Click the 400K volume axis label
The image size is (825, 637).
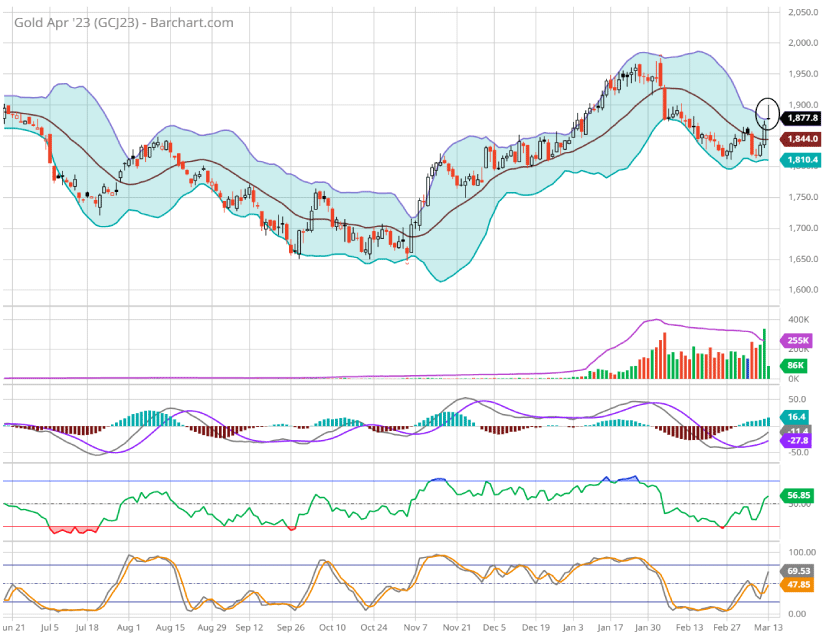click(x=798, y=320)
